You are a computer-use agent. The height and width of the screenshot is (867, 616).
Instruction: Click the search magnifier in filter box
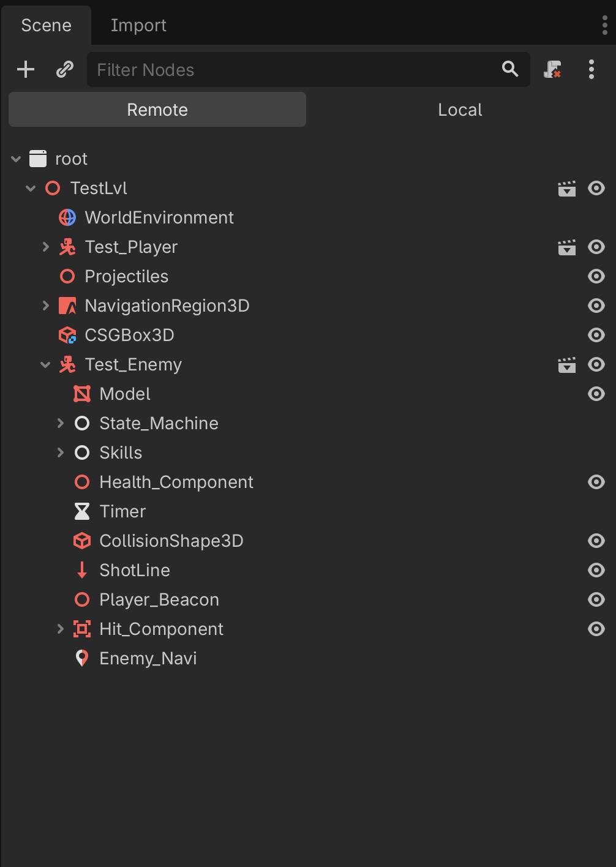(x=510, y=69)
